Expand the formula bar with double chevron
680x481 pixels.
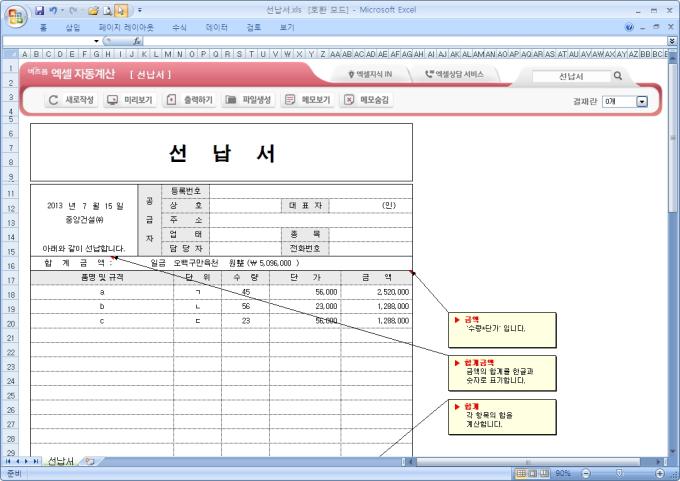click(672, 41)
